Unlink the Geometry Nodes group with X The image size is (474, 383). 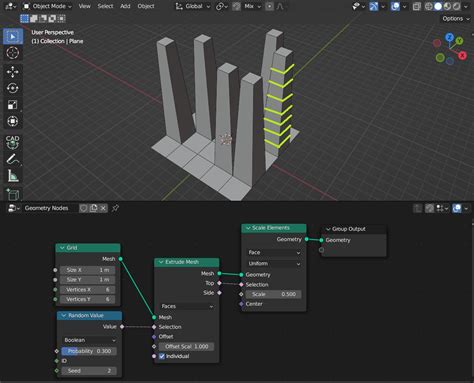pyautogui.click(x=103, y=208)
